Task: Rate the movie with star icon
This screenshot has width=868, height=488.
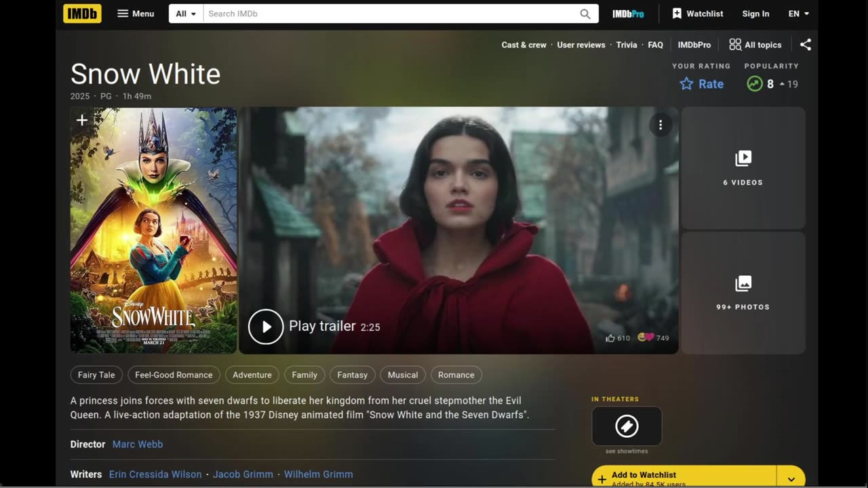Action: point(701,84)
